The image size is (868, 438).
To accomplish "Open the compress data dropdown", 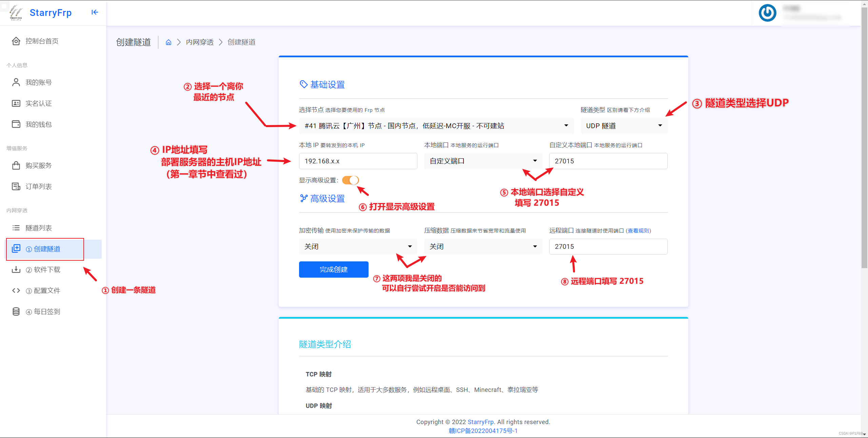I will click(483, 246).
